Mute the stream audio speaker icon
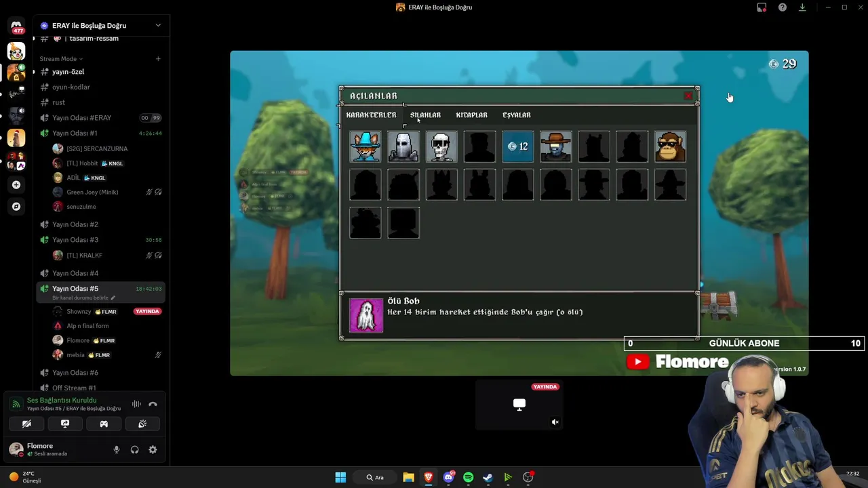The width and height of the screenshot is (868, 488). pos(555,422)
